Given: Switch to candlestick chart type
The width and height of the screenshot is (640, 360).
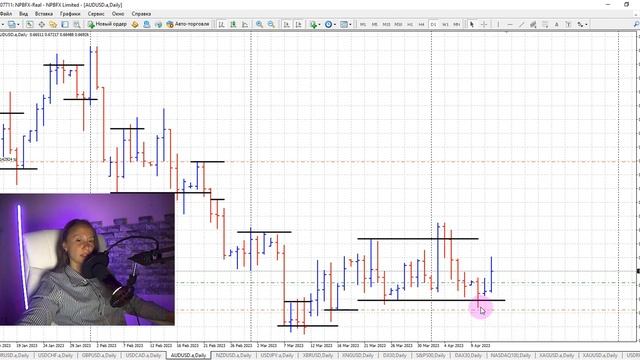Looking at the screenshot, I should 233,24.
